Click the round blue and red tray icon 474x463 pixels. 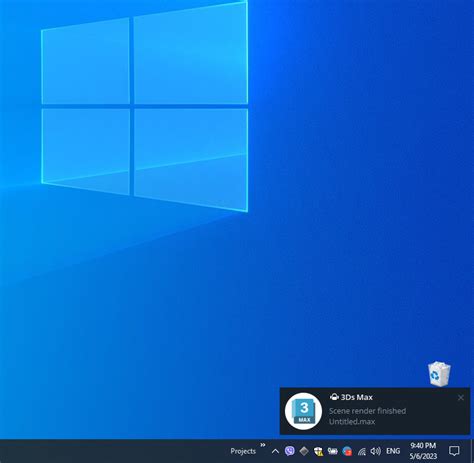(x=347, y=451)
